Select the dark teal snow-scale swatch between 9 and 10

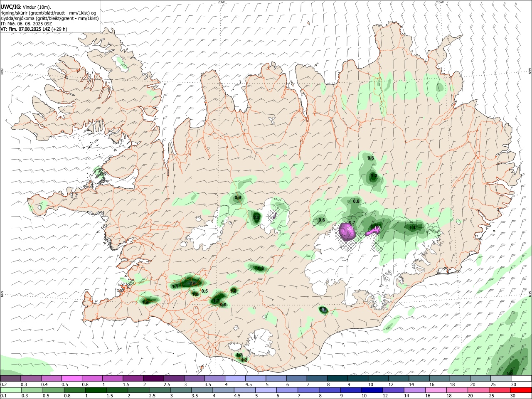(358, 379)
